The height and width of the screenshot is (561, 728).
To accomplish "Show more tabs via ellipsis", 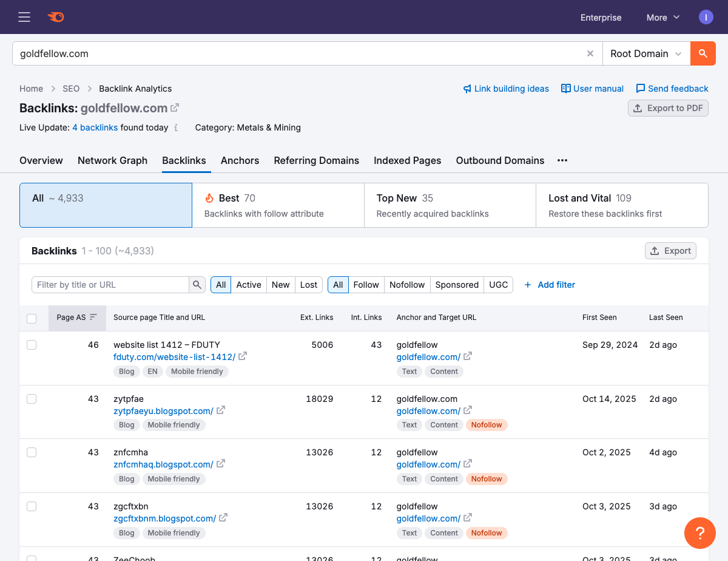I will pos(562,160).
